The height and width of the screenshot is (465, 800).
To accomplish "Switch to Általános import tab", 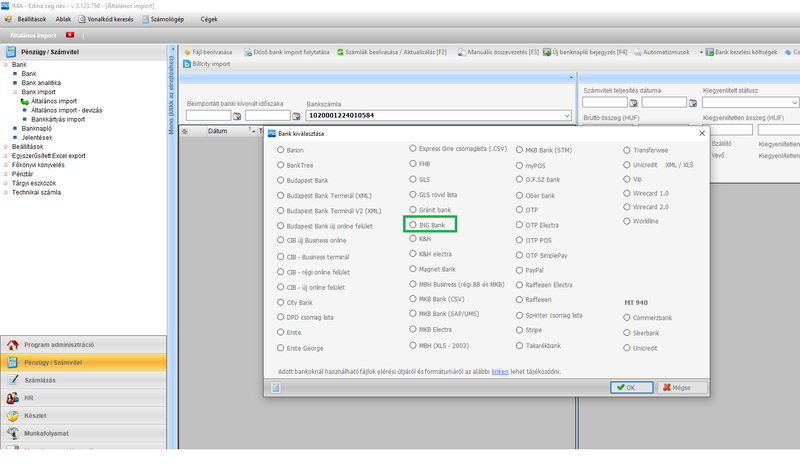I will [x=33, y=35].
